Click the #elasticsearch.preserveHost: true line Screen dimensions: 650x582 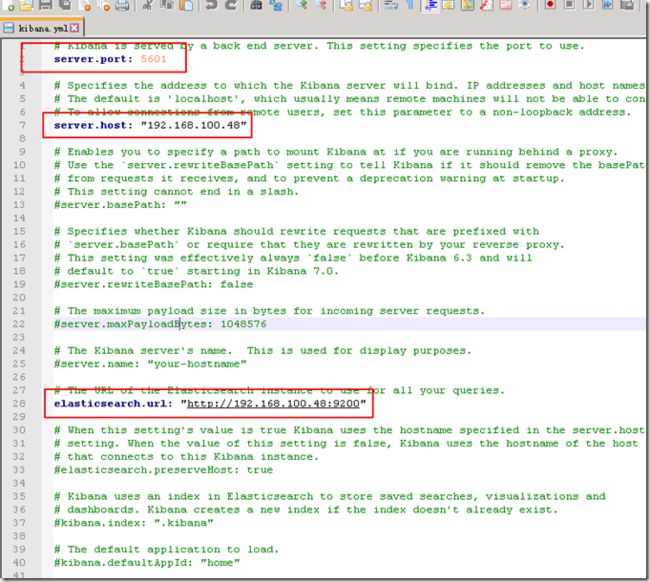tap(163, 470)
